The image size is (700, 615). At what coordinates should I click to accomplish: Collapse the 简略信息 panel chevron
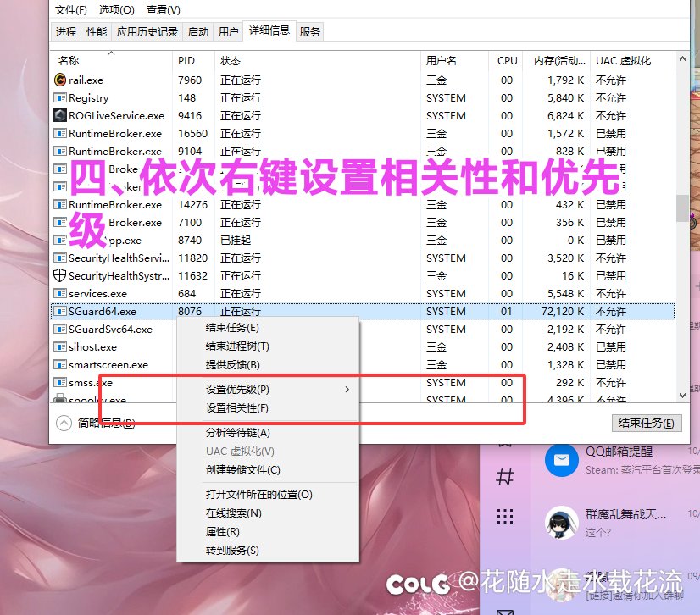[64, 423]
